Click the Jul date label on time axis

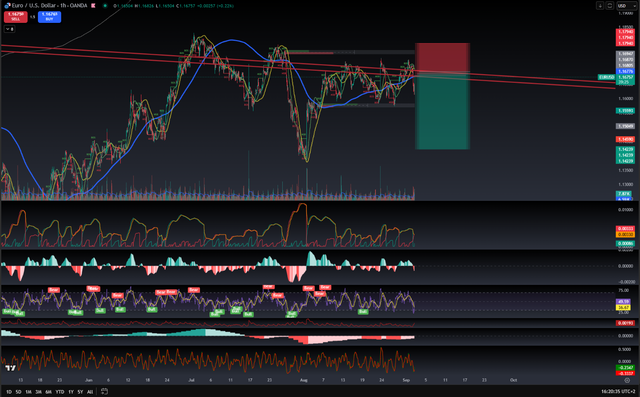tap(191, 380)
